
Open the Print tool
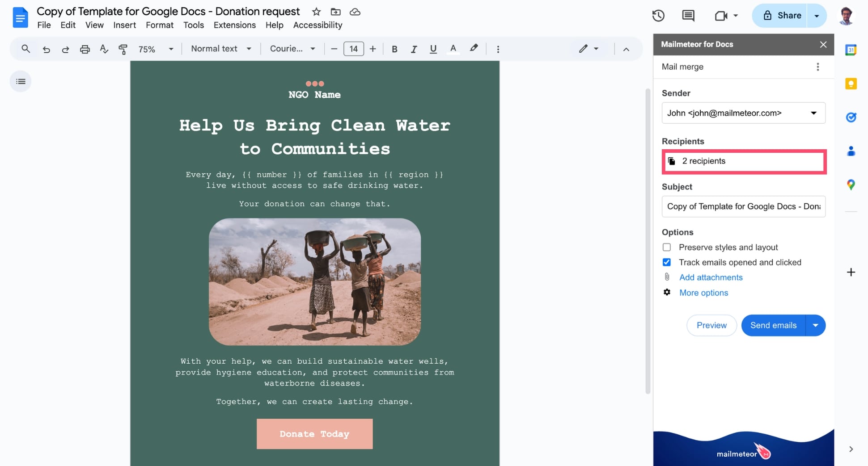click(85, 49)
